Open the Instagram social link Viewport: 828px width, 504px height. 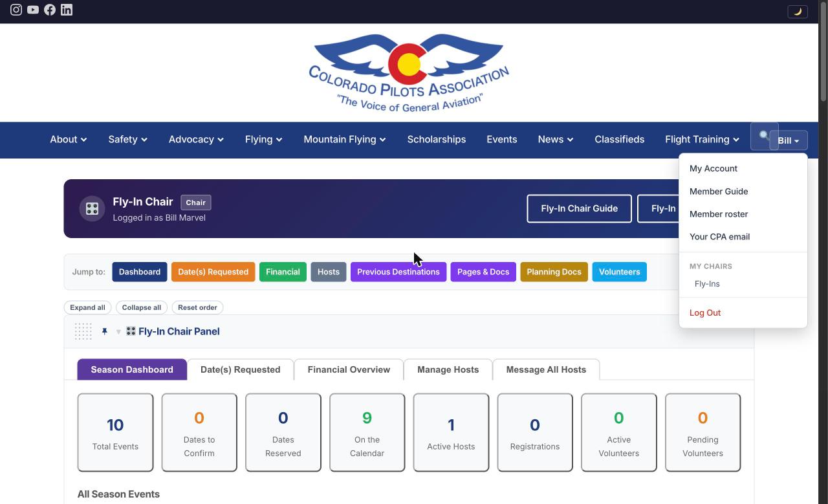16,10
